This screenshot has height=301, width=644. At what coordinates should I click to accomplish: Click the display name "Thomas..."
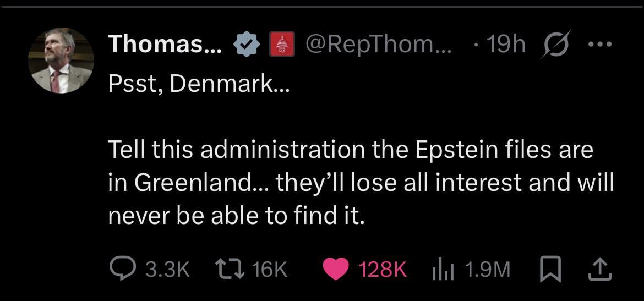pyautogui.click(x=165, y=45)
